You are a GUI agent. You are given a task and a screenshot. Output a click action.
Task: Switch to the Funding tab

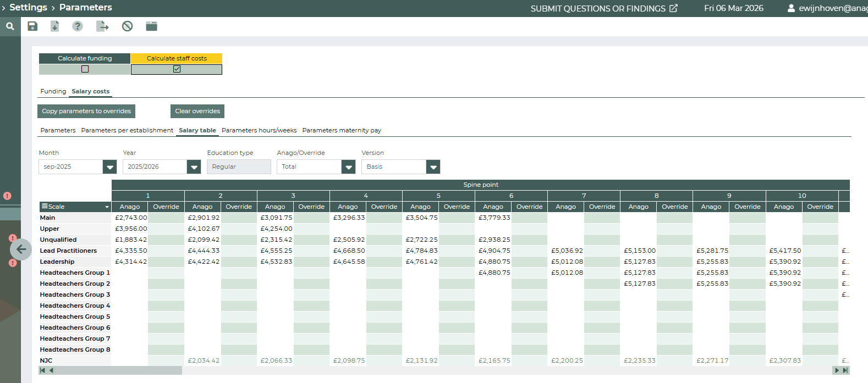[x=53, y=91]
